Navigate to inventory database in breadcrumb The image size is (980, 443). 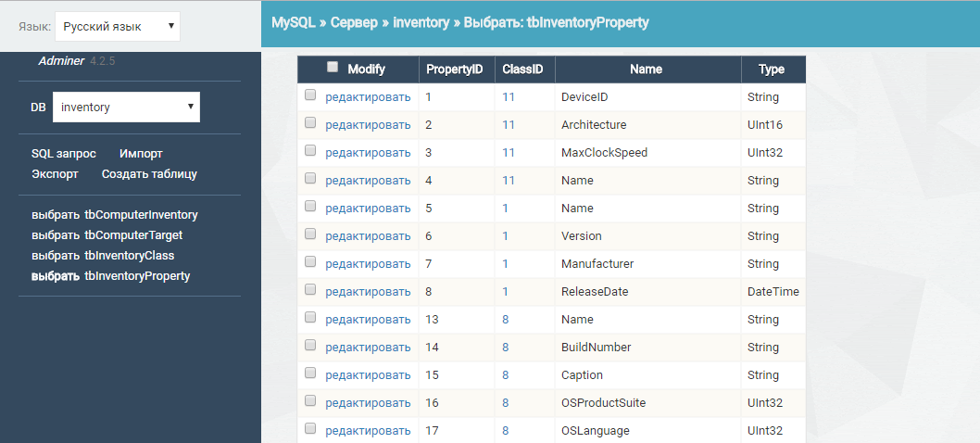pos(421,22)
